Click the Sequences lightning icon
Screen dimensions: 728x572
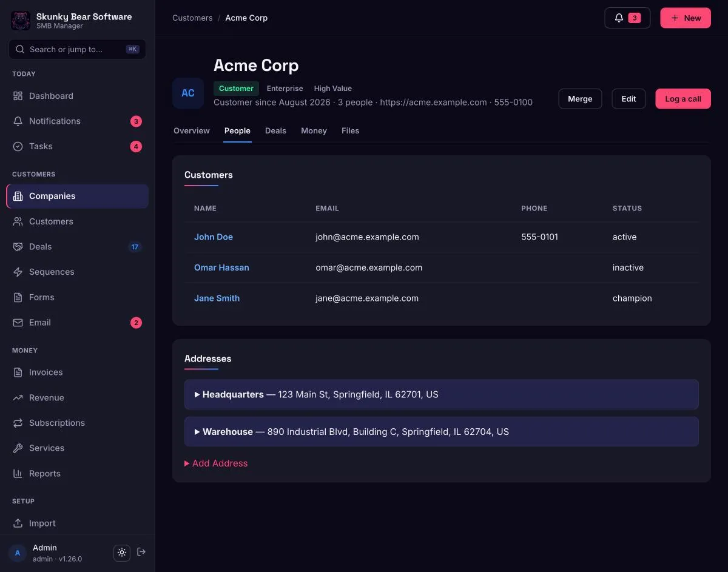coord(18,272)
